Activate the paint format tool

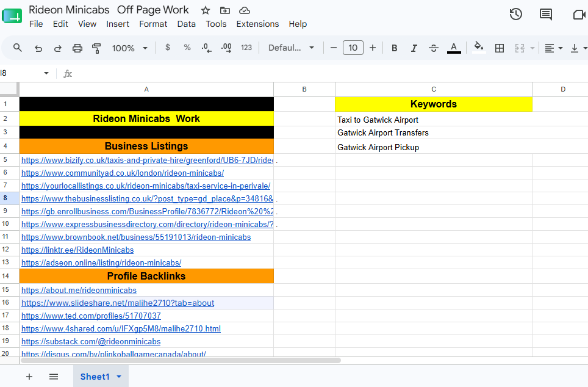point(96,48)
